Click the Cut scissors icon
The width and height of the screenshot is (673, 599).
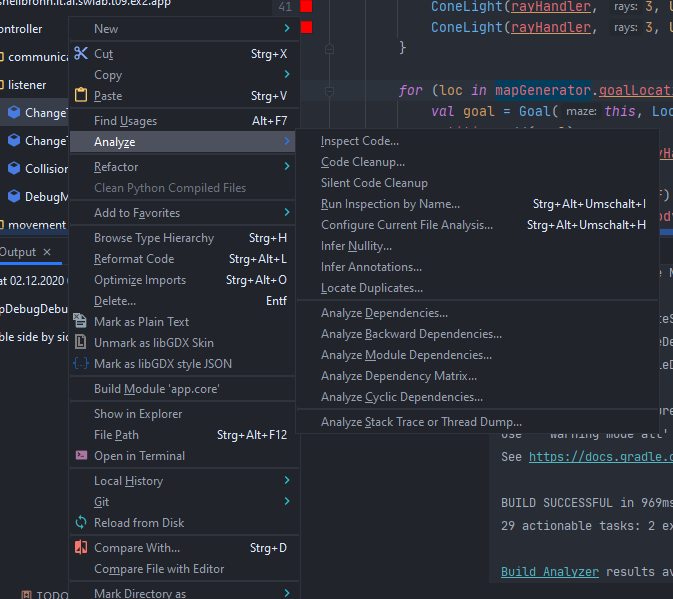pyautogui.click(x=82, y=54)
